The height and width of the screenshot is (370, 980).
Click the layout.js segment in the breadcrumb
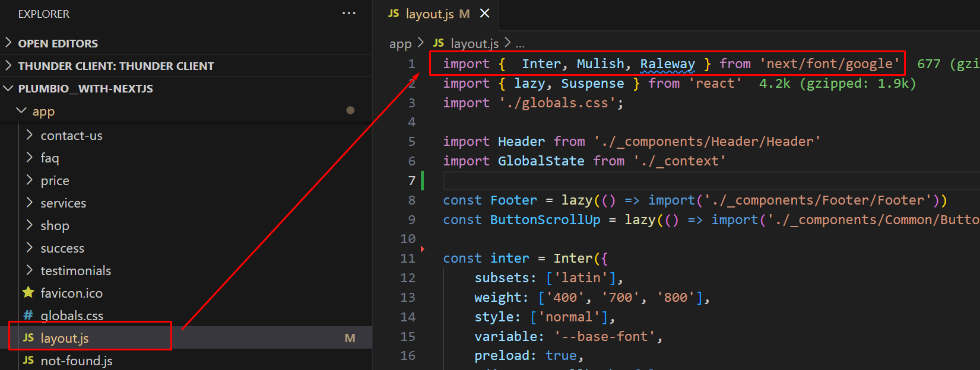[475, 43]
